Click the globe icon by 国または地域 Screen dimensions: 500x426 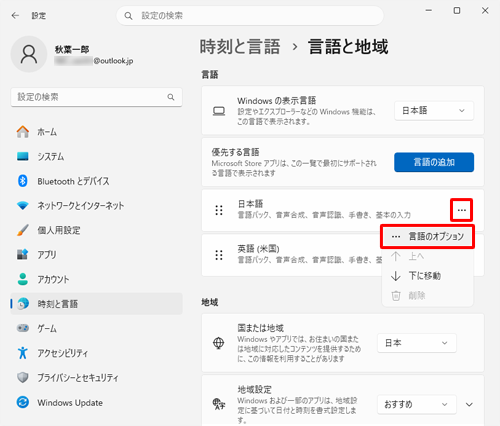(x=219, y=343)
